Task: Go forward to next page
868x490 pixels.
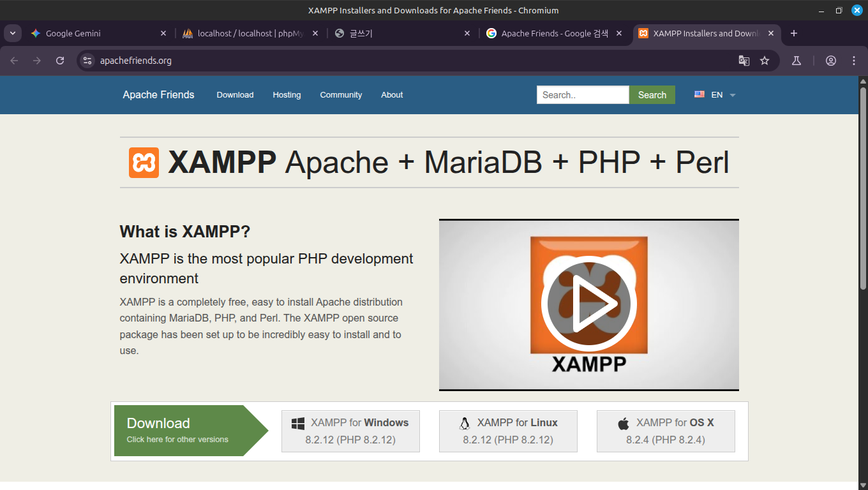Action: [37, 61]
